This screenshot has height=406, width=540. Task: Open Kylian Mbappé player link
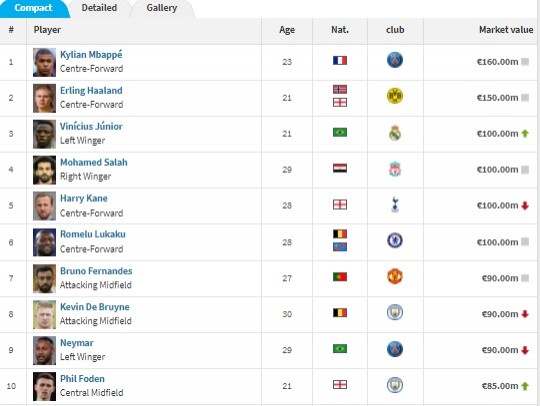(x=91, y=55)
